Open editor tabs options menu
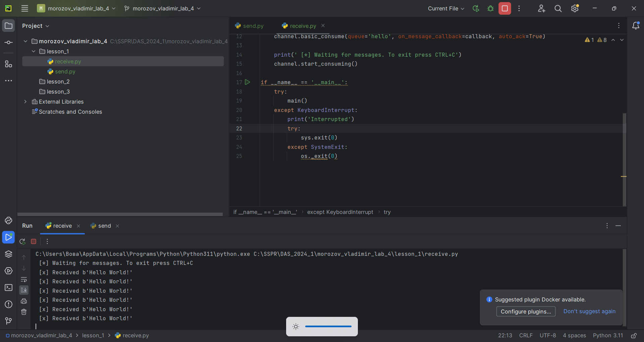The image size is (644, 342). (619, 25)
